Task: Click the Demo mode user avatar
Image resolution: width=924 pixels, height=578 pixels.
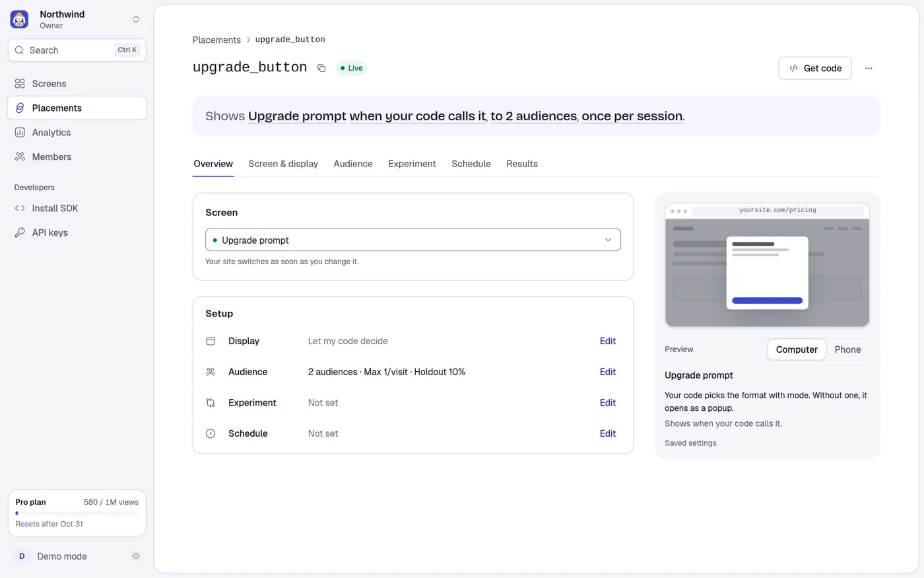Action: pyautogui.click(x=22, y=556)
